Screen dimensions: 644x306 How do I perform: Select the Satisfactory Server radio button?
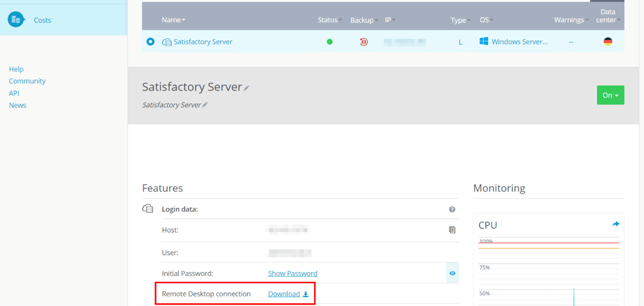tap(151, 41)
